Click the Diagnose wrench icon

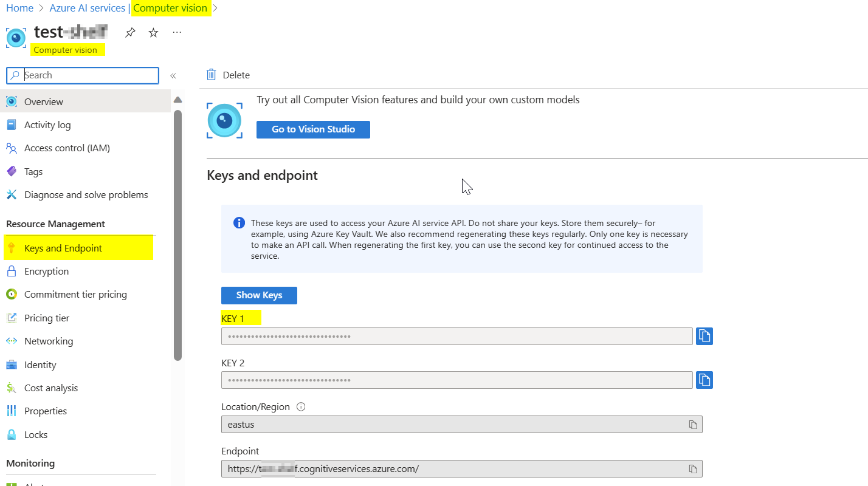pyautogui.click(x=12, y=194)
